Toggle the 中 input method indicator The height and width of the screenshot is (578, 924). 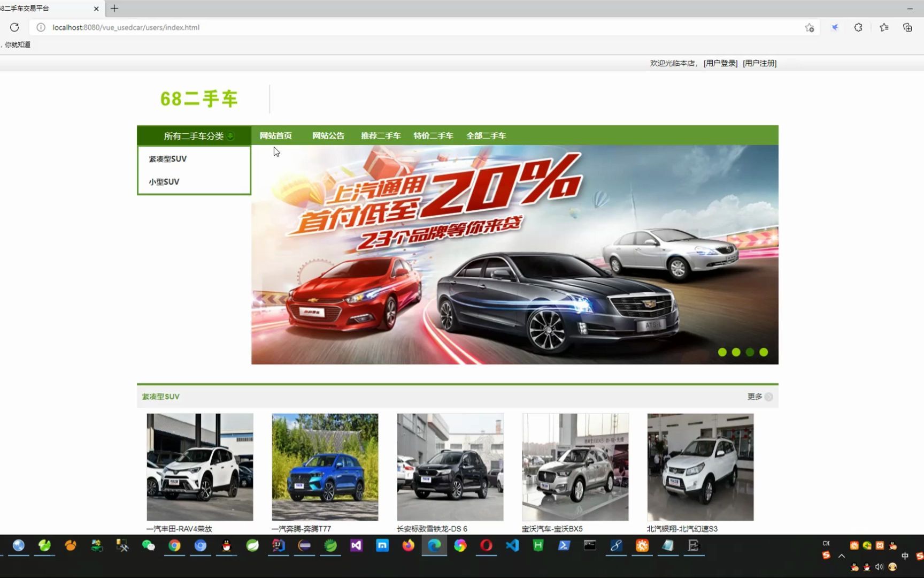point(905,556)
